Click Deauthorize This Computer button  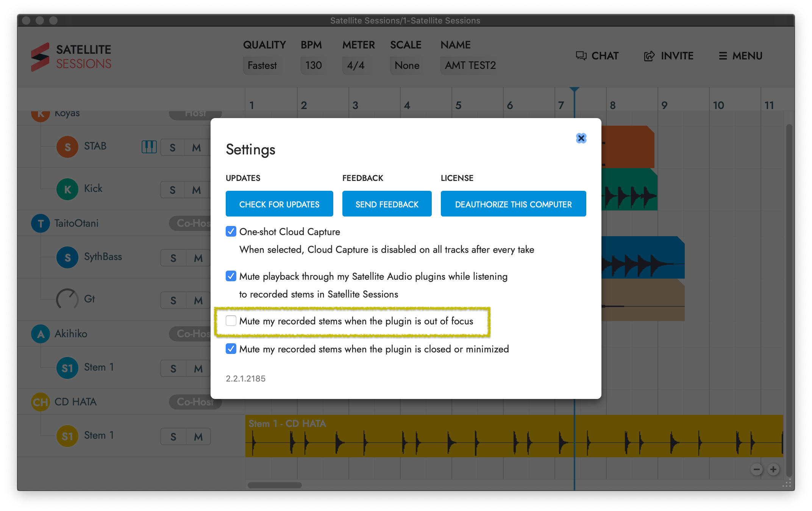[514, 204]
